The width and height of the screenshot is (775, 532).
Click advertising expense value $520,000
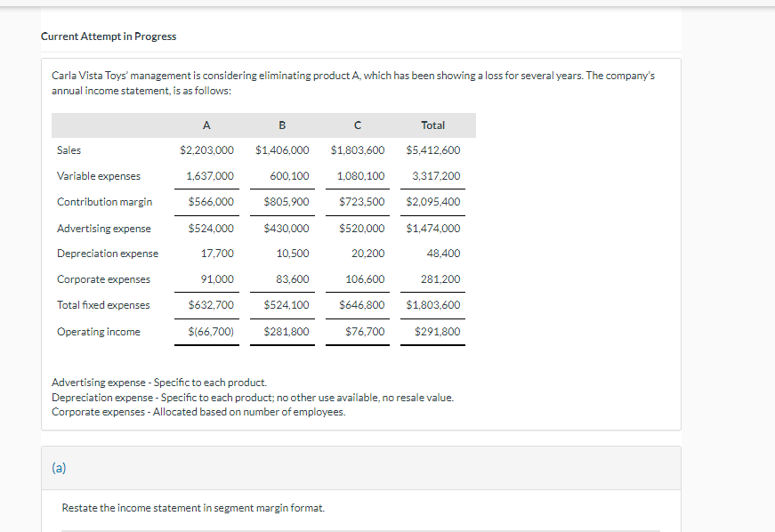tap(362, 229)
